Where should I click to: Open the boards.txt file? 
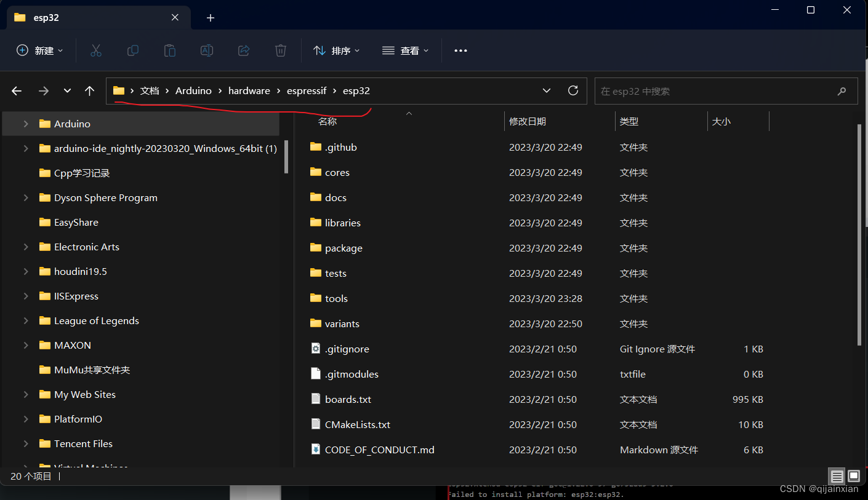point(348,399)
